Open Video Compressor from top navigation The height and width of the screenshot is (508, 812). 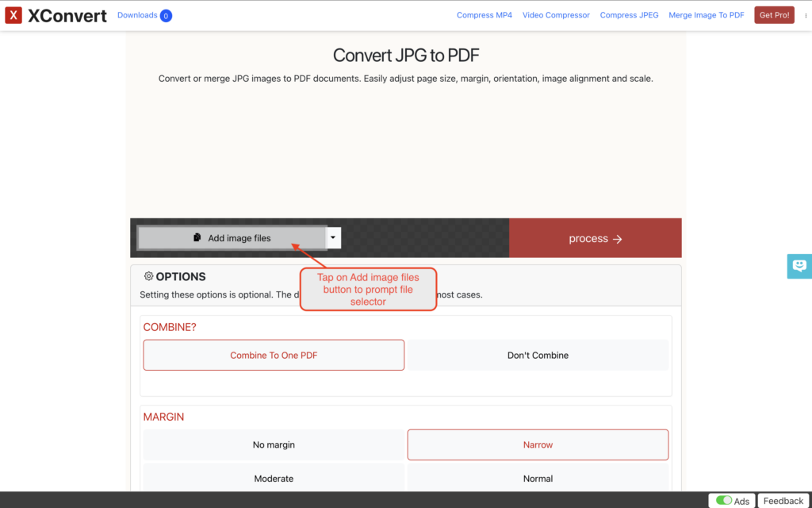click(x=556, y=15)
